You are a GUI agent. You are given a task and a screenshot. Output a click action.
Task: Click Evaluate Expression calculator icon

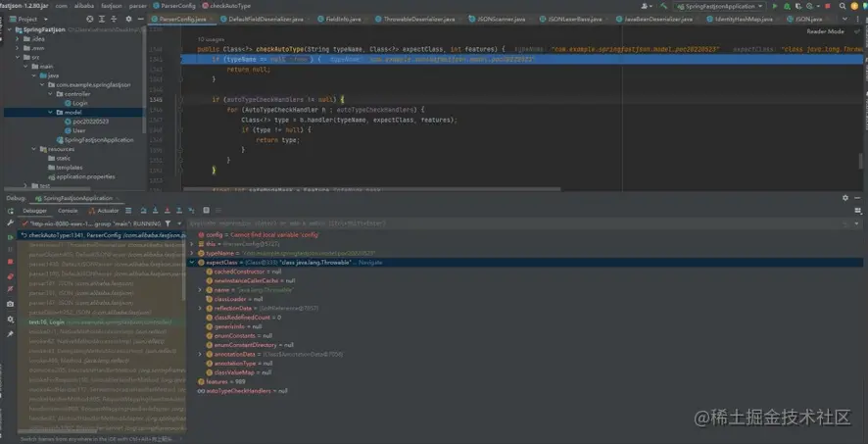pos(206,211)
